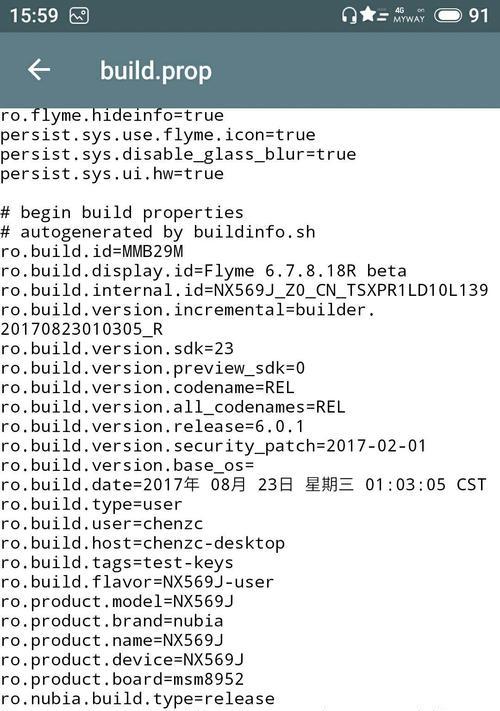Tap the headphones icon in status bar
The width and height of the screenshot is (500, 711).
349,16
